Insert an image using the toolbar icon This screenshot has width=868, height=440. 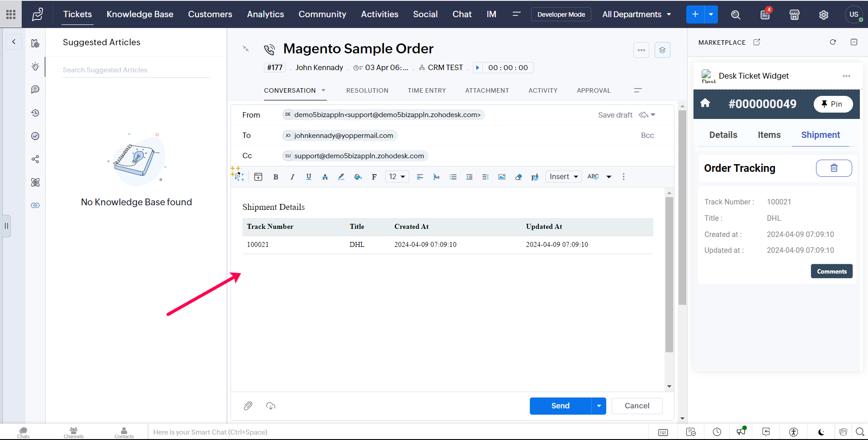(502, 177)
